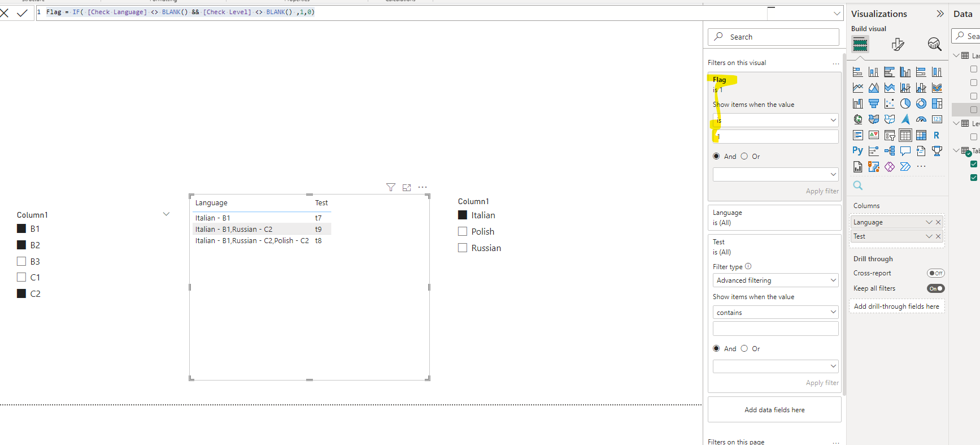Apply filter in the Flag filter card
Screen dimensions: 980x445
pyautogui.click(x=822, y=191)
